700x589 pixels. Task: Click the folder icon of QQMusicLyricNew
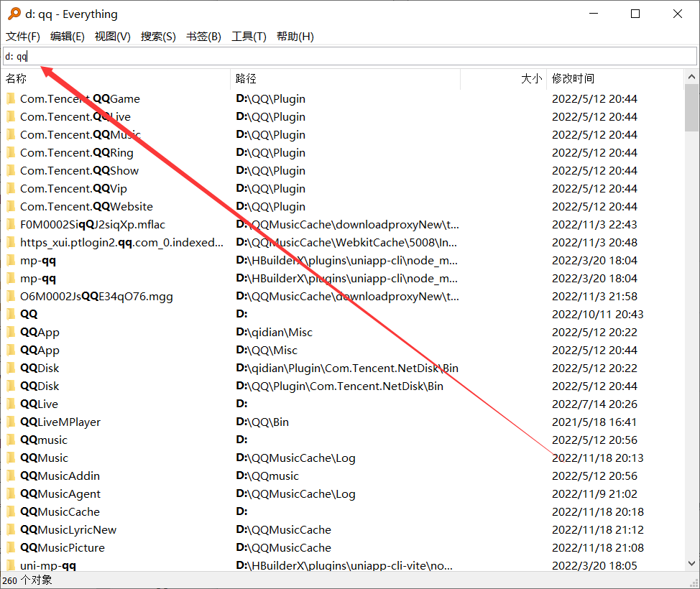pyautogui.click(x=11, y=529)
